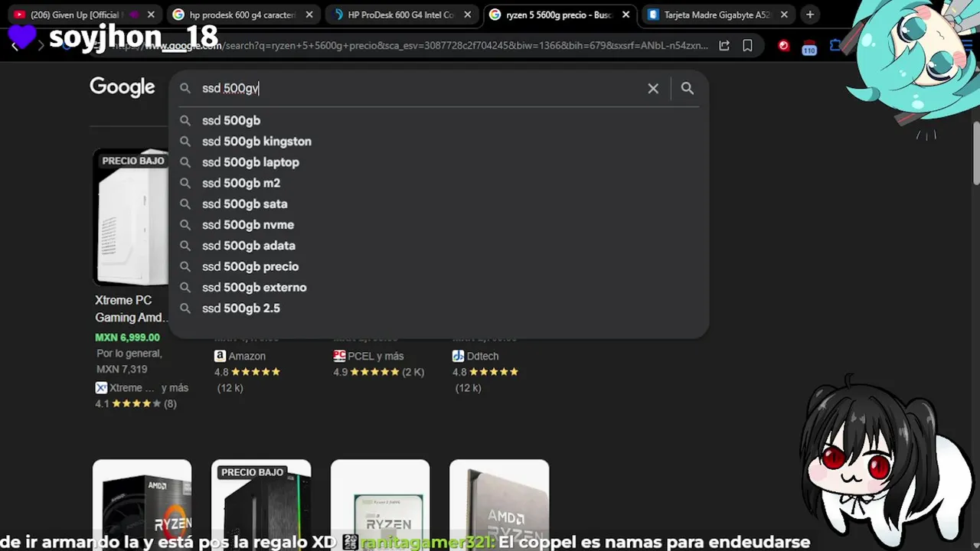Click the browser address bar URL

click(410, 46)
